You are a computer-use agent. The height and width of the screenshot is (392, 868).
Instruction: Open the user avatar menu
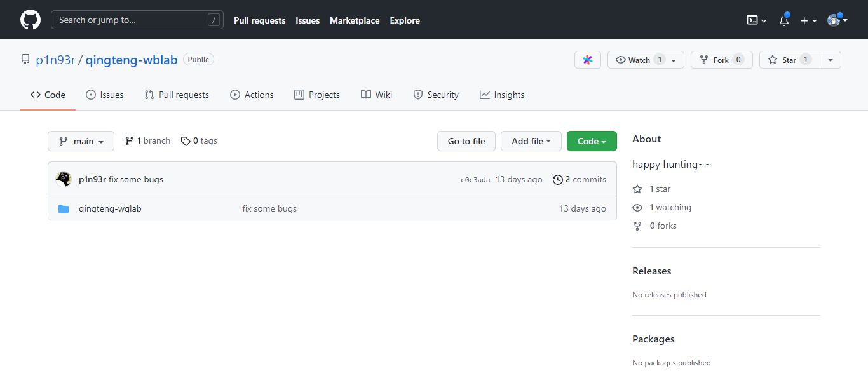(x=837, y=20)
